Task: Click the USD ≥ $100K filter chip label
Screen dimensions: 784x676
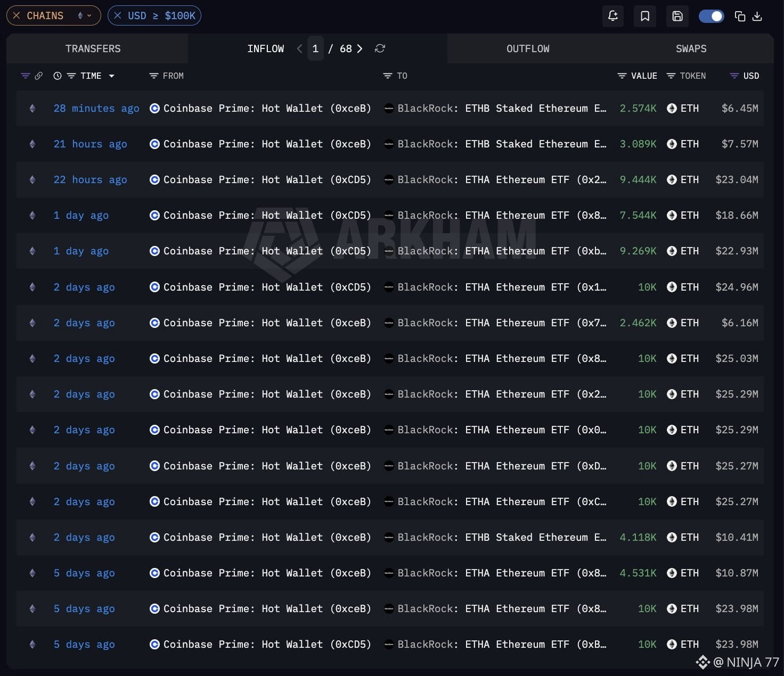Action: tap(161, 15)
